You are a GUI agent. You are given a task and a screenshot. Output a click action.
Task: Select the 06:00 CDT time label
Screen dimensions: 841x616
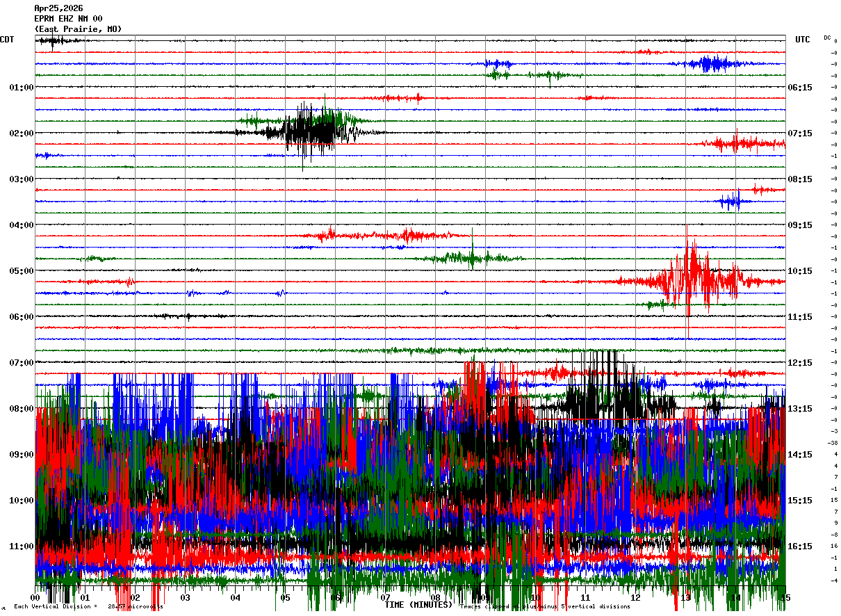tap(22, 317)
